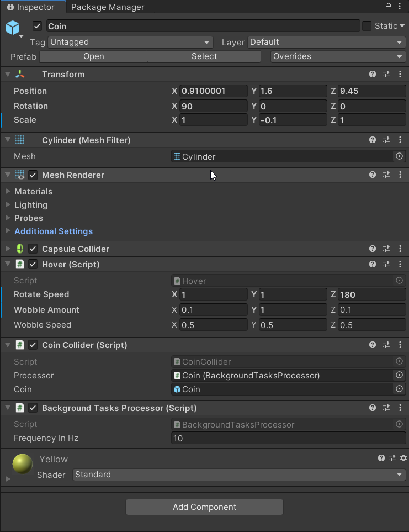Screen dimensions: 409x532
Task: Open the Yellow material settings gear
Action: tap(403, 459)
